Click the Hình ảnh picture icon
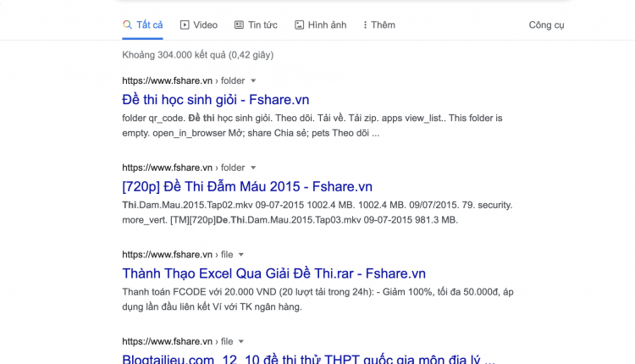The width and height of the screenshot is (635, 364). [x=299, y=25]
